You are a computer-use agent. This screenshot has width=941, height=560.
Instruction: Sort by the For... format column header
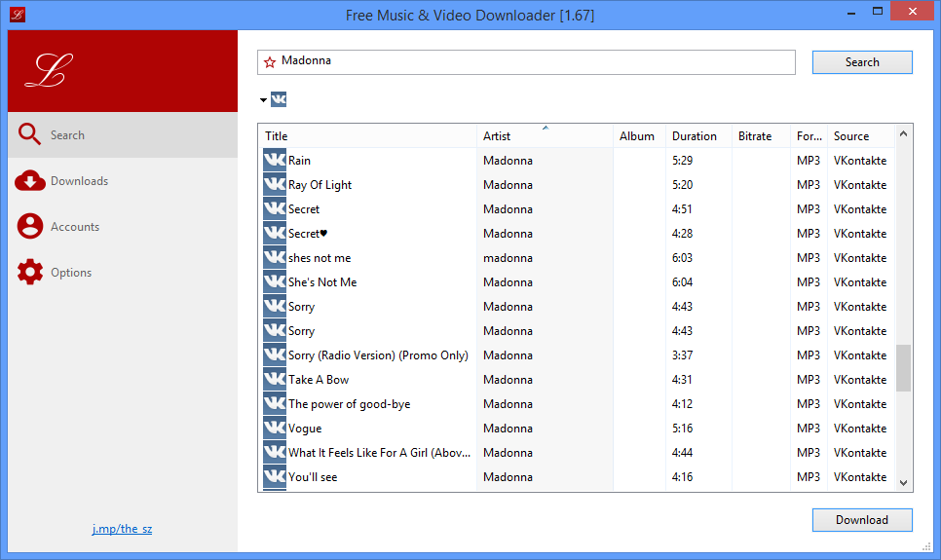(809, 135)
